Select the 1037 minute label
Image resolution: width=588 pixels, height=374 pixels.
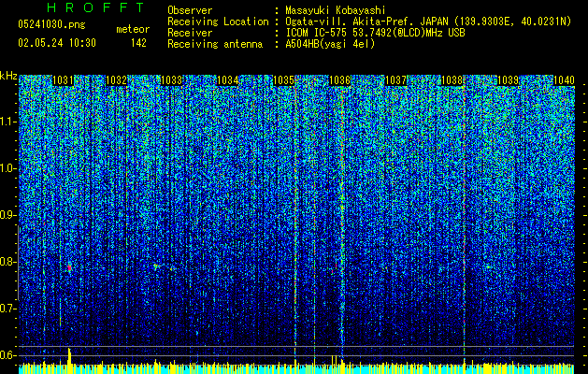pyautogui.click(x=396, y=80)
